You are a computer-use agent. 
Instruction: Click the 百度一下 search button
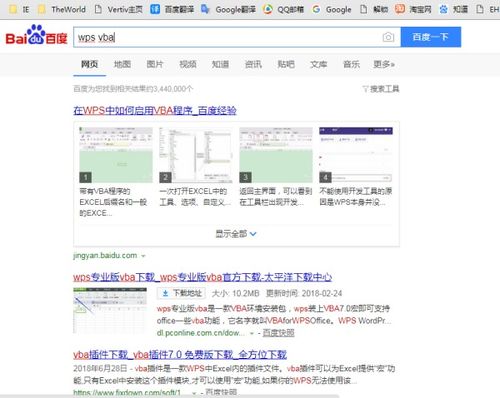click(431, 37)
